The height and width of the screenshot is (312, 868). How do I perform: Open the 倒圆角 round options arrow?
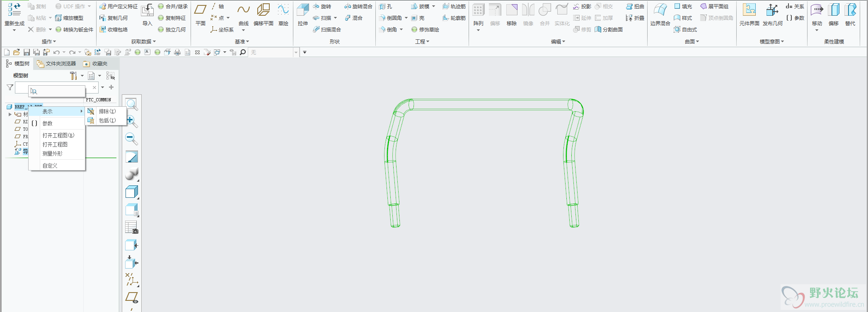click(406, 18)
